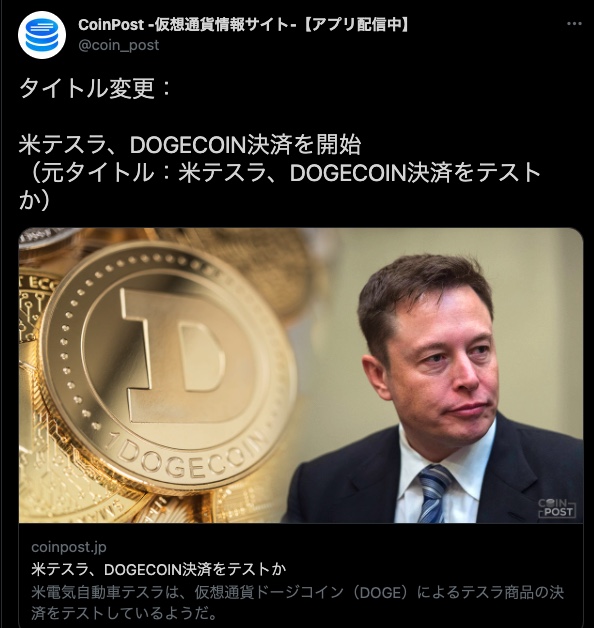This screenshot has height=628, width=594.
Task: Open the three-dot more options menu
Action: [574, 24]
